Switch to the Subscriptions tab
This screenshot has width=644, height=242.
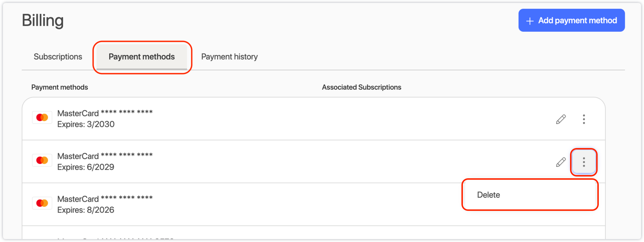click(x=58, y=57)
